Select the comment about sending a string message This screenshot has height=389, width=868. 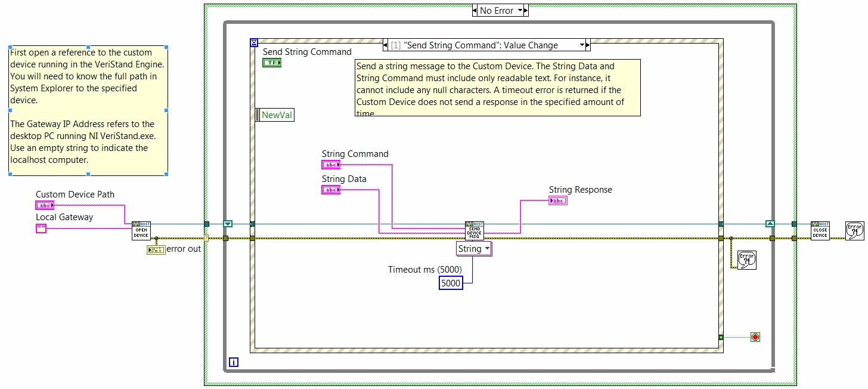point(497,87)
